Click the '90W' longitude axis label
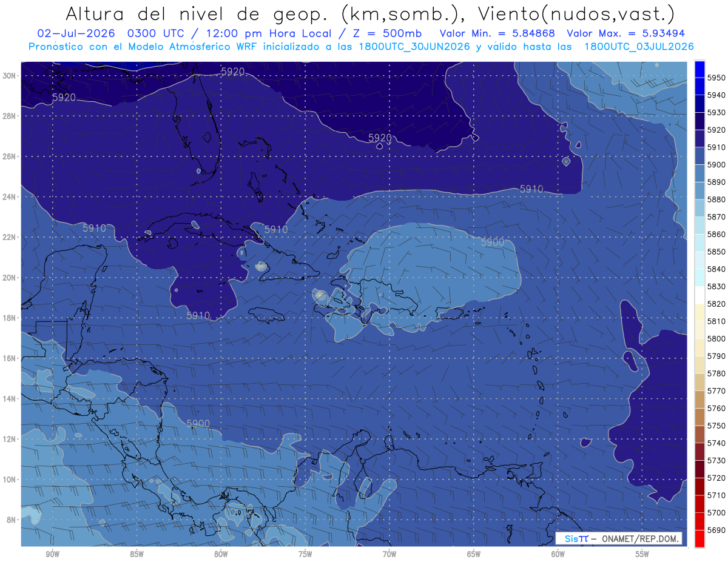 52,554
